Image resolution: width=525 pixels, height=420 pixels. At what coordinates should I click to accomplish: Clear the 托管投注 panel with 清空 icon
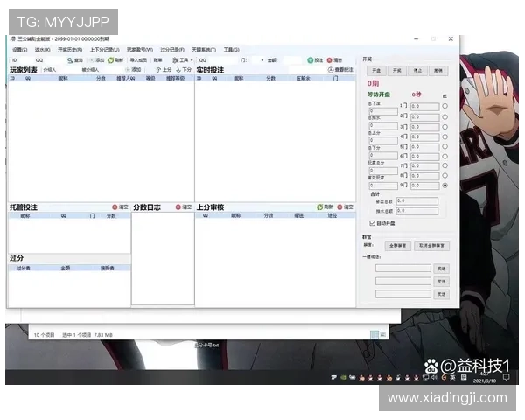tap(115, 207)
